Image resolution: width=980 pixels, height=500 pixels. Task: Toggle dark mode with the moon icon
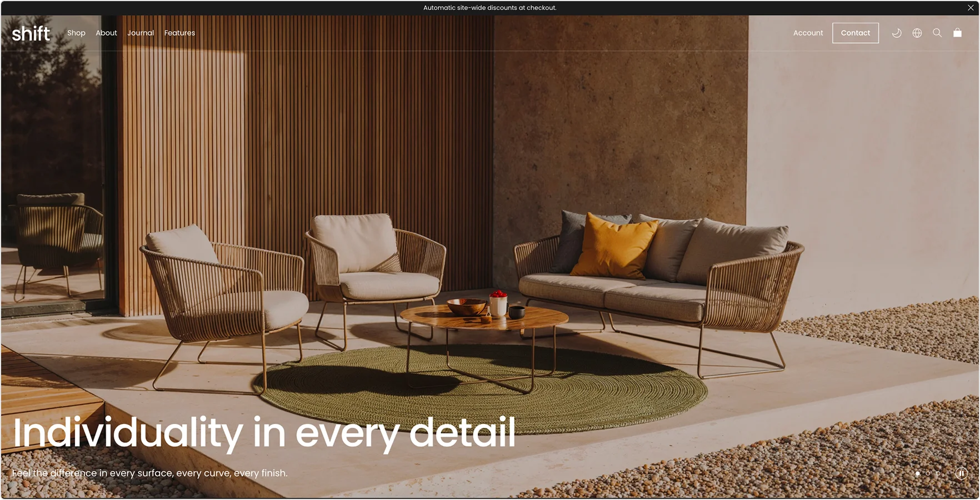(x=896, y=33)
